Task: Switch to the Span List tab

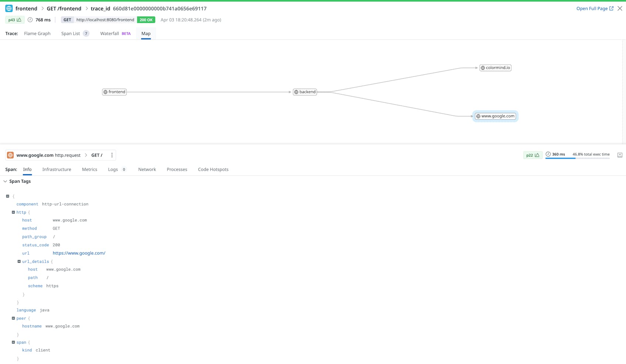Action: tap(71, 33)
